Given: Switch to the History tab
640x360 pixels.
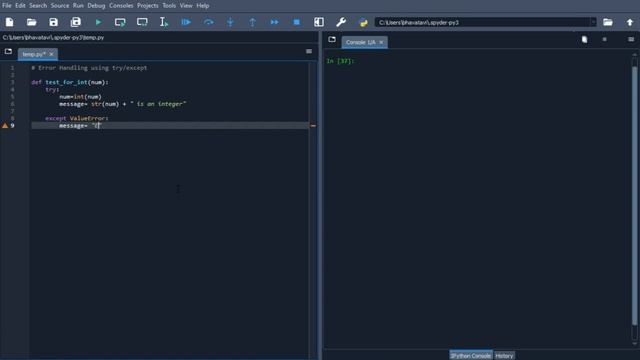Looking at the screenshot, I should coord(504,356).
